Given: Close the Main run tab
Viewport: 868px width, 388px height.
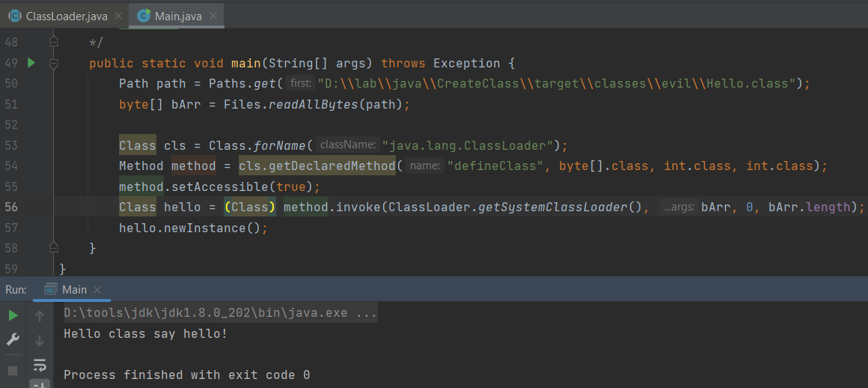Looking at the screenshot, I should point(97,289).
